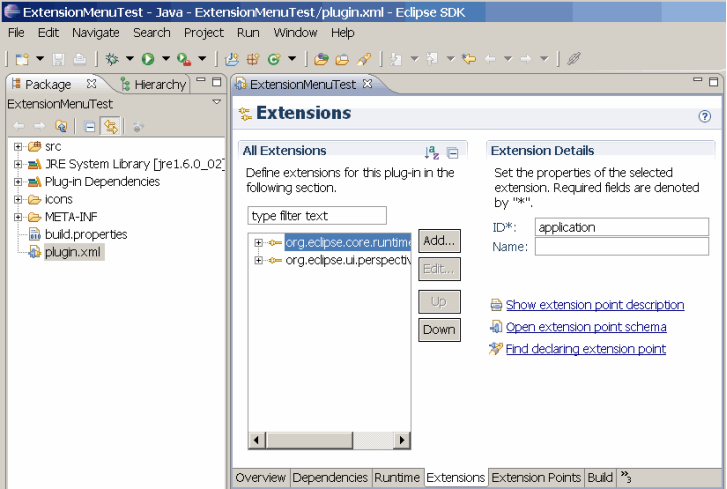Click the Package Explorer Back arrow
This screenshot has height=489, width=727.
[19, 126]
